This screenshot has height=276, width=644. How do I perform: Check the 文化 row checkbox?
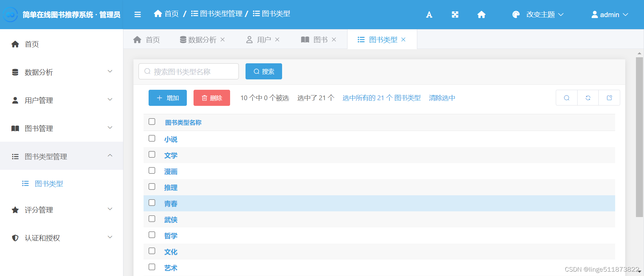click(152, 251)
